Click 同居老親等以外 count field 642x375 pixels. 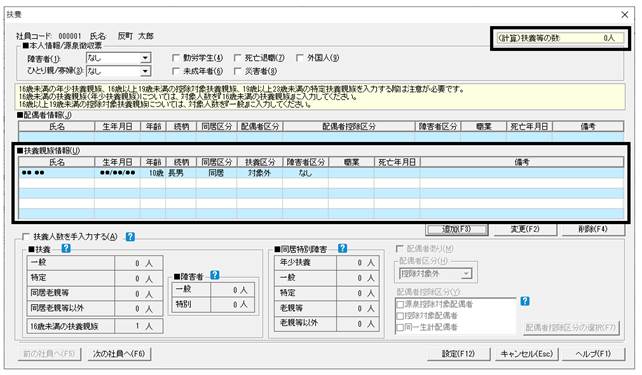point(138,309)
